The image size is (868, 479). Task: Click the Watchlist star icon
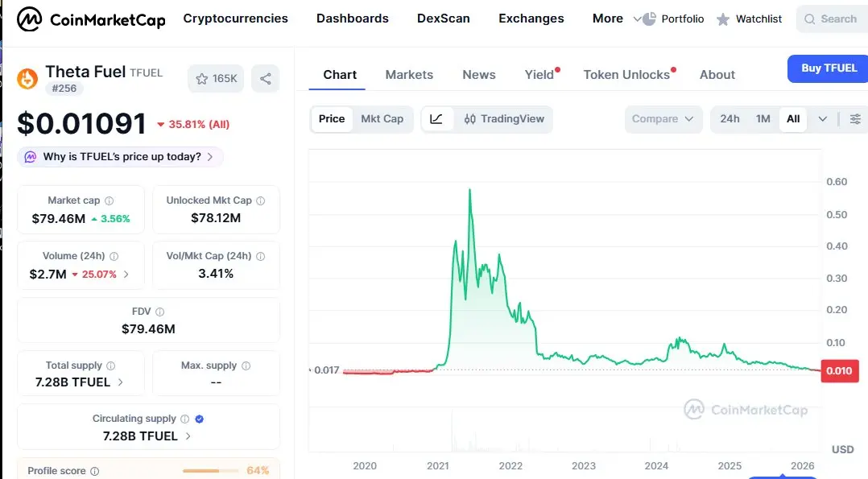[723, 19]
